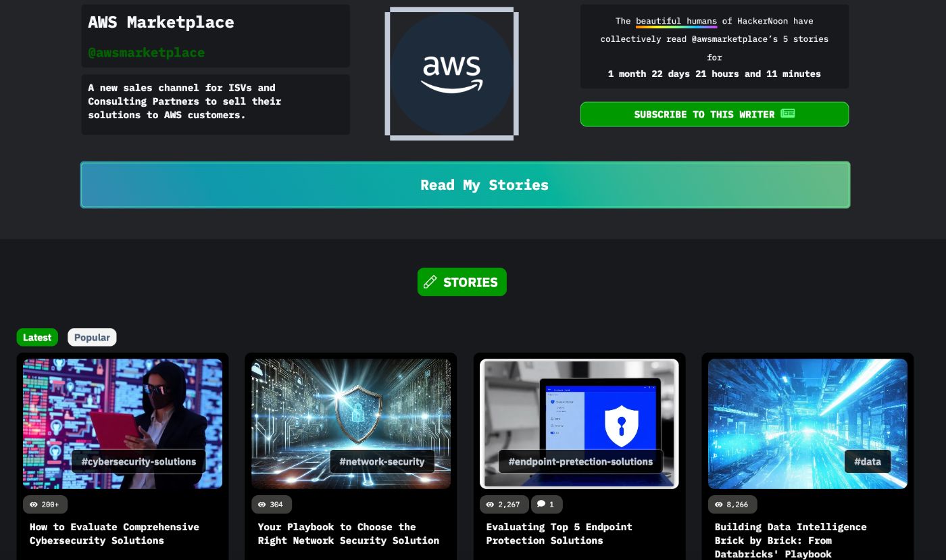Click the STORIES section badge

pyautogui.click(x=462, y=282)
